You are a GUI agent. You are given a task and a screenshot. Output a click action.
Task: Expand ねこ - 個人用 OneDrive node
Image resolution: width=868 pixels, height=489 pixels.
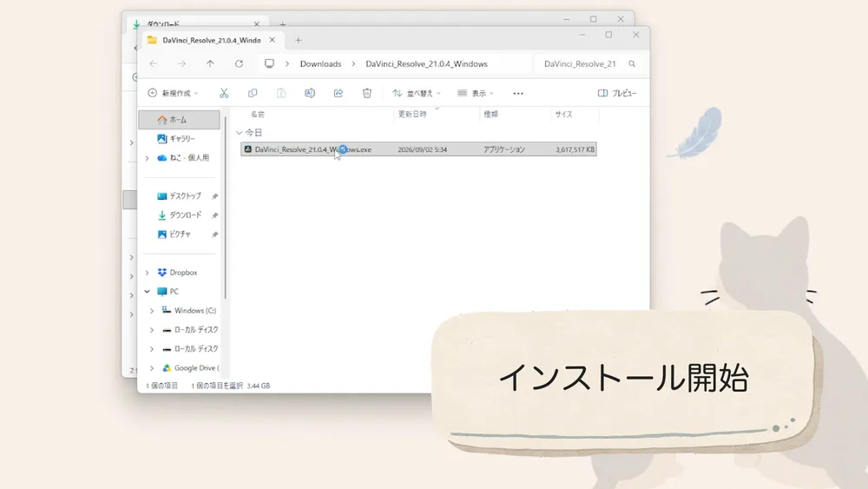(148, 158)
